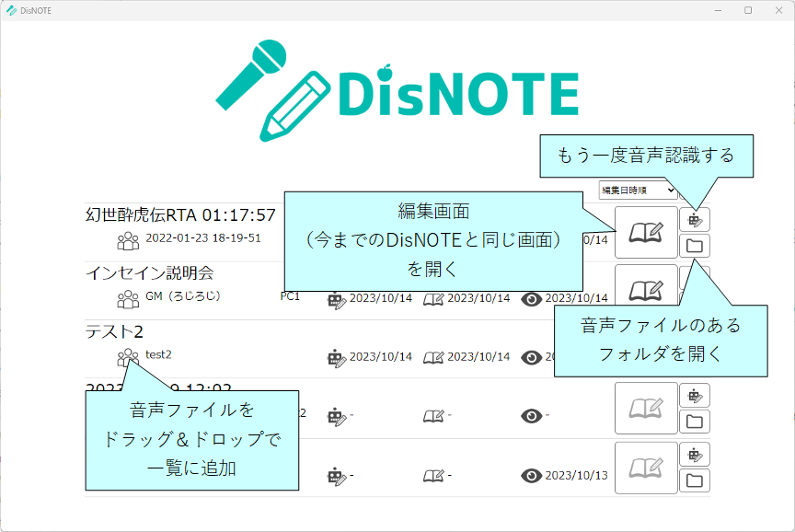This screenshot has height=532, width=795.
Task: Click the robot icon in the 2023/10/13 row
Action: 337,477
